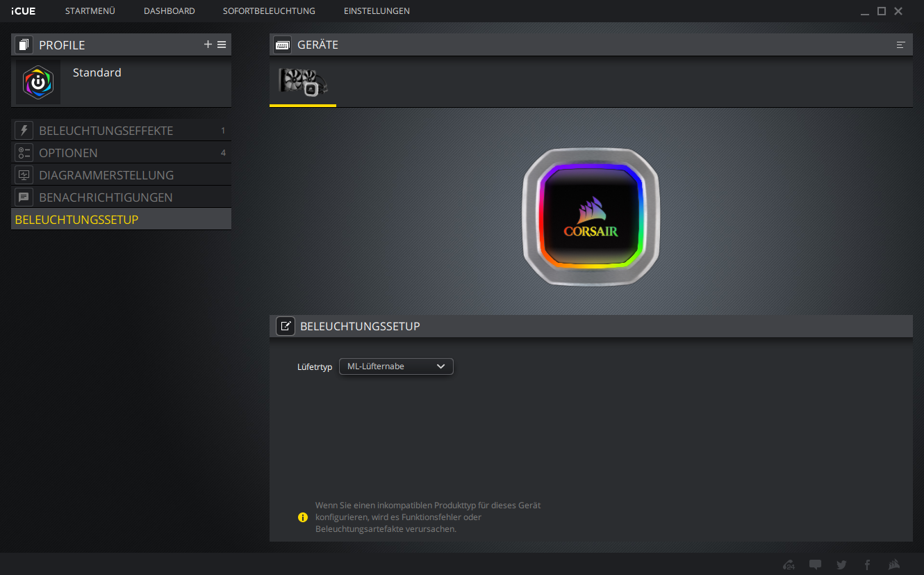Select Beleuchtungssetup in sidebar
This screenshot has height=575, width=924.
[x=121, y=219]
